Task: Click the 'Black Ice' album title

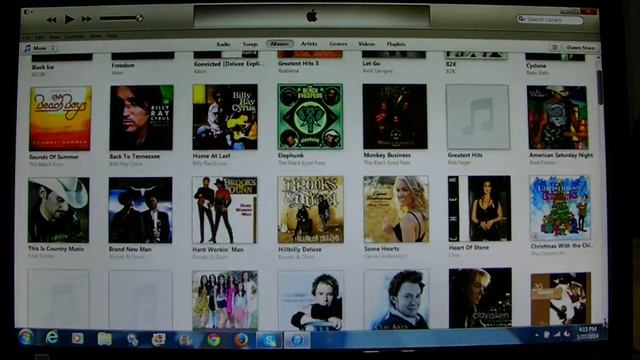Action: point(43,67)
